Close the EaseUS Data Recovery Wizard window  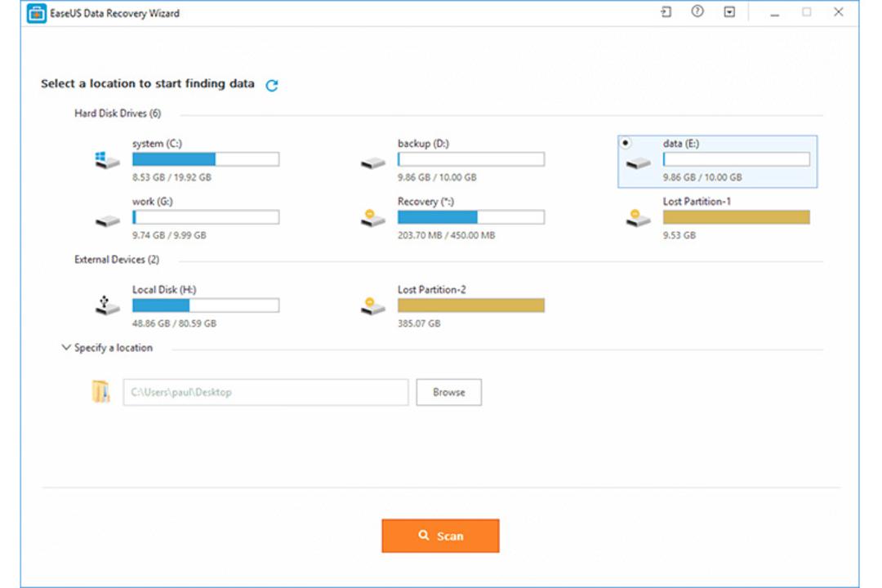tap(838, 11)
